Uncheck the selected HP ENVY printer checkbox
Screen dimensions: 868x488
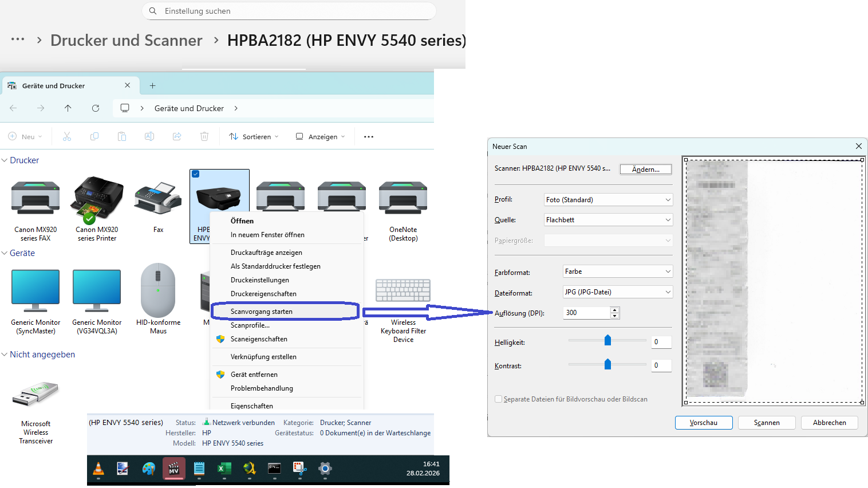tap(196, 174)
